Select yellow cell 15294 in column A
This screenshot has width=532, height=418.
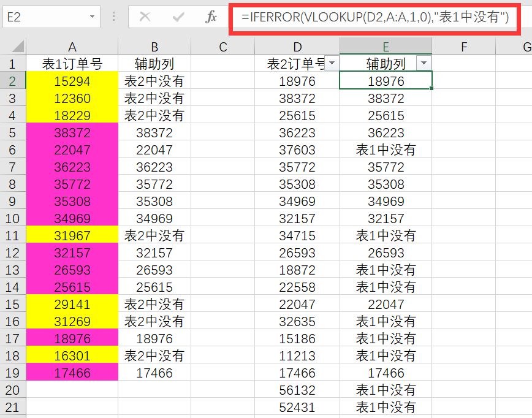click(x=72, y=81)
